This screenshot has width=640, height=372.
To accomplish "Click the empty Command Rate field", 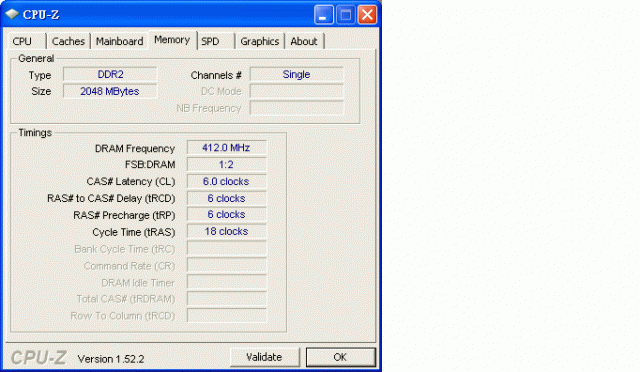I will click(227, 265).
